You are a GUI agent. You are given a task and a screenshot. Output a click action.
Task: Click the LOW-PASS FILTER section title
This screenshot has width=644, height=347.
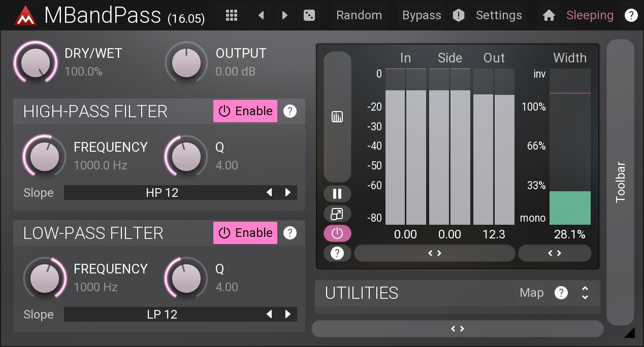click(x=93, y=233)
